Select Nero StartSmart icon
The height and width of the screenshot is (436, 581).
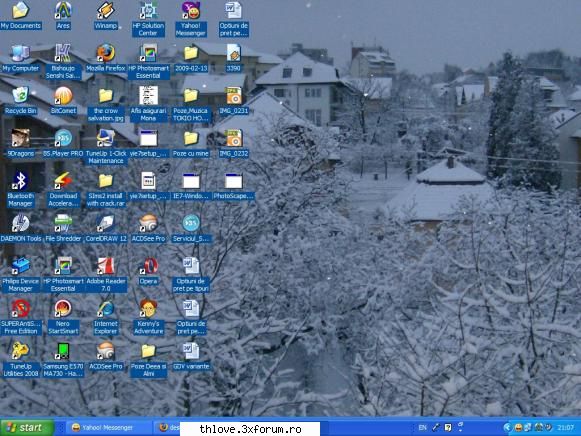pyautogui.click(x=63, y=317)
